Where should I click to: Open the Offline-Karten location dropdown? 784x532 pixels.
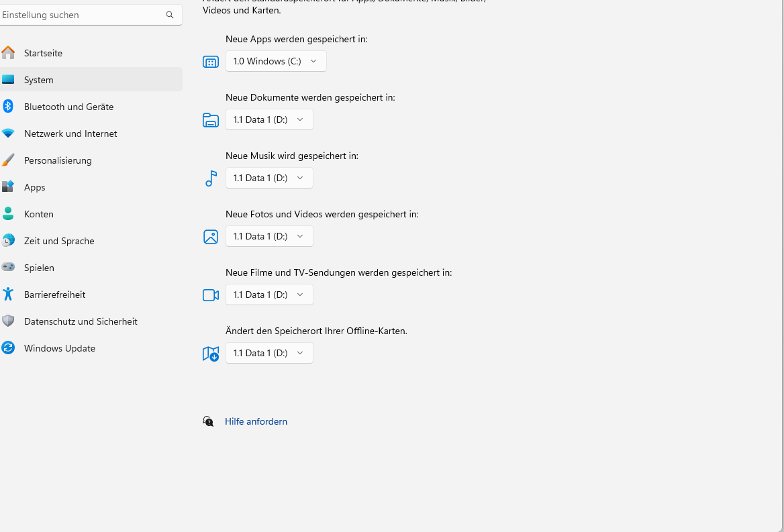[270, 353]
